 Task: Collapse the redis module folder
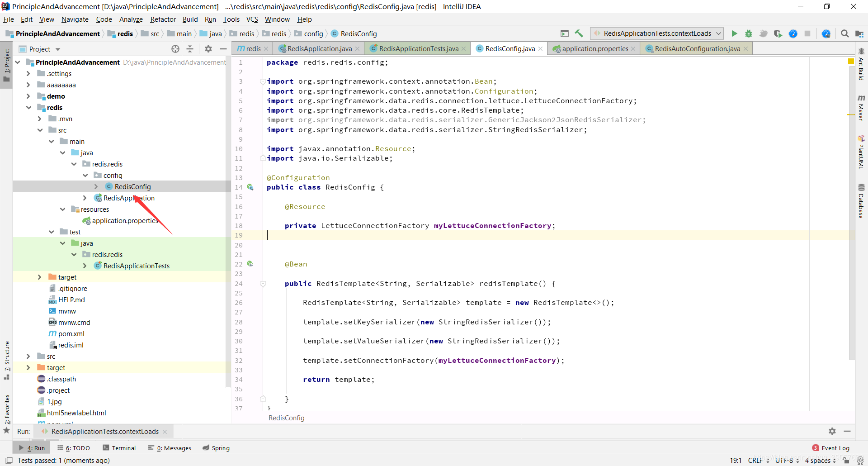pyautogui.click(x=28, y=107)
